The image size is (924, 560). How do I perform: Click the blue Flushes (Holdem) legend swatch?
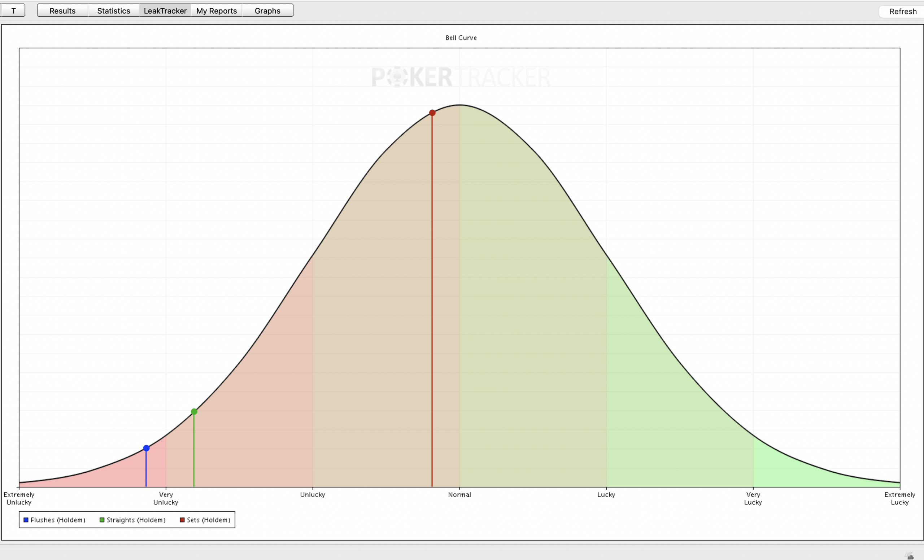pos(26,520)
